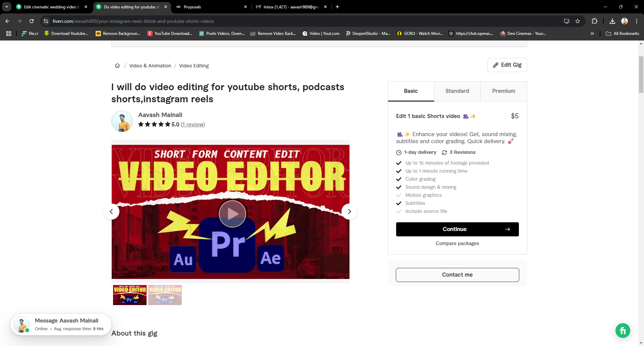Bookmark this page with the star icon
The height and width of the screenshot is (346, 644).
[x=578, y=21]
